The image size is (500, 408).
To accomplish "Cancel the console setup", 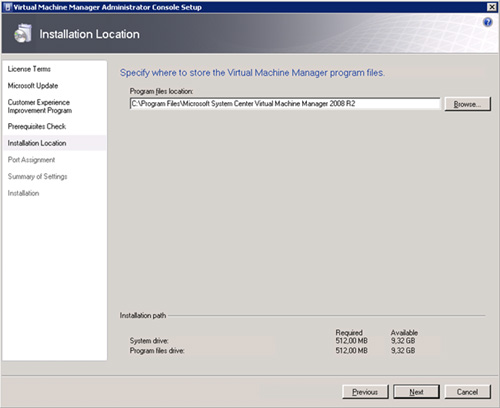I will tap(467, 392).
